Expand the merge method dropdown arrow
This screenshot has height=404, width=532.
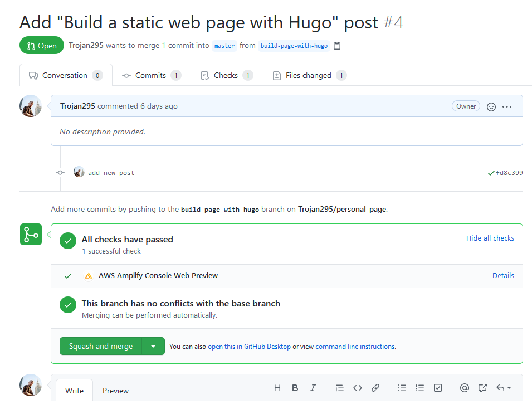(x=153, y=346)
